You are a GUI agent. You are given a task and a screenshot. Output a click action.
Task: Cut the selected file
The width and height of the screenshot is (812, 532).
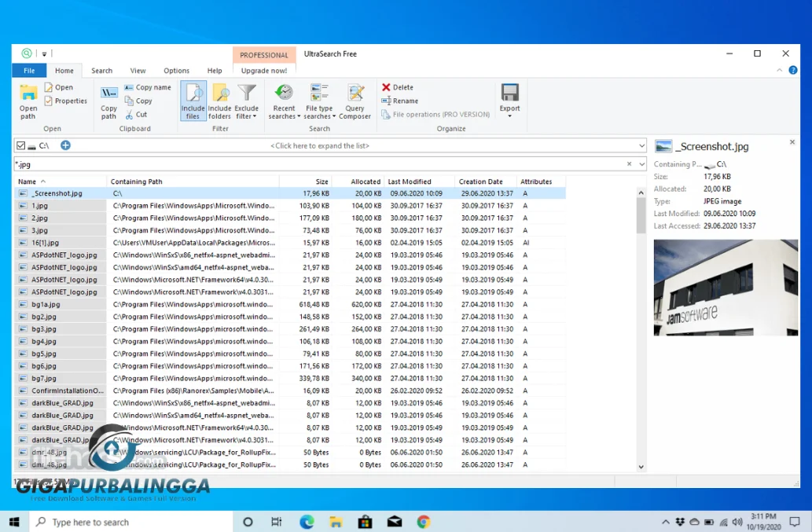[x=136, y=115]
